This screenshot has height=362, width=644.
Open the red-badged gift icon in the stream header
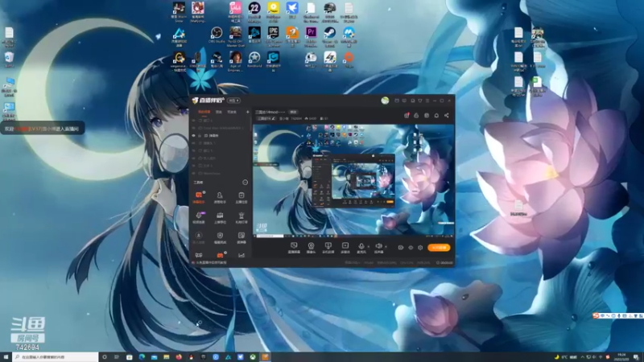coord(407,115)
